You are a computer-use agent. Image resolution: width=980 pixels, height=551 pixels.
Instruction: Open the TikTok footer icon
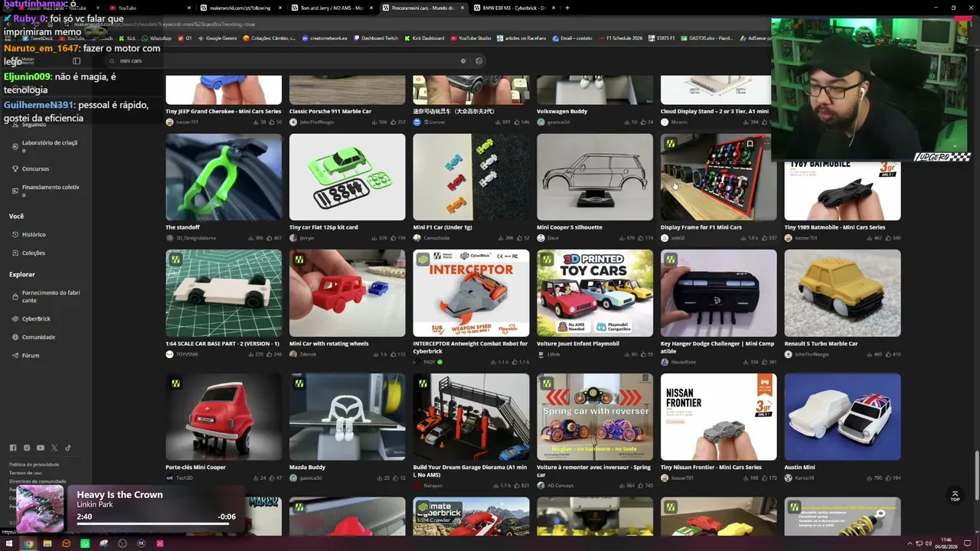pyautogui.click(x=68, y=448)
